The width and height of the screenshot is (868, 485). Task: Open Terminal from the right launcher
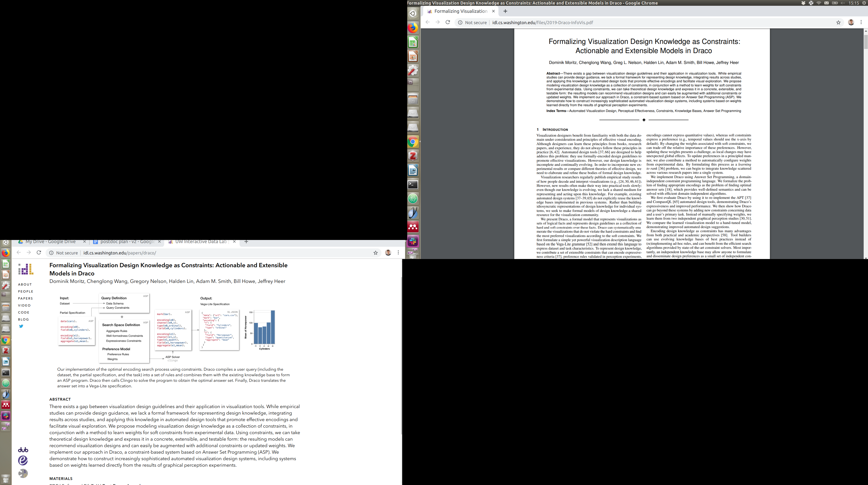pos(413,184)
